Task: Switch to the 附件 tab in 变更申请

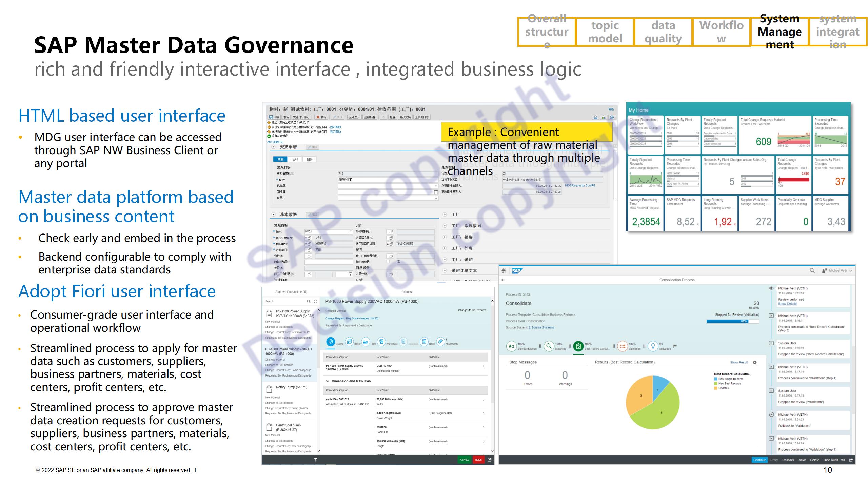Action: pos(310,159)
